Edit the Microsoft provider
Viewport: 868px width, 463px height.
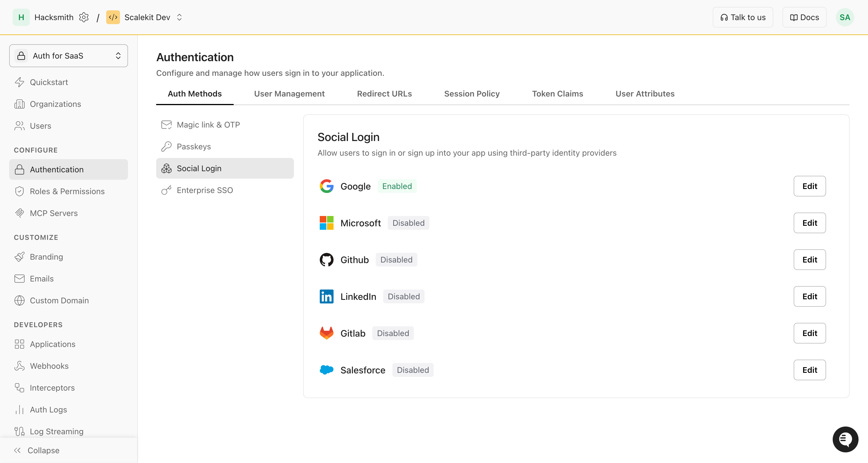809,223
